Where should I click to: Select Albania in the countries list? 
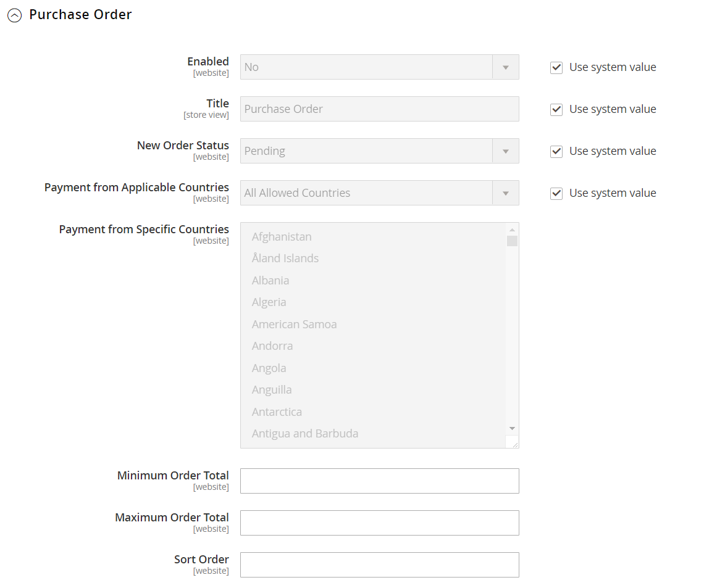(373, 280)
